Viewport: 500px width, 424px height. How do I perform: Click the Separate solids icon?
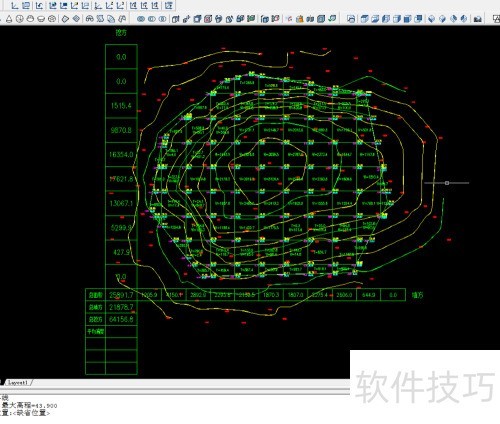click(299, 19)
